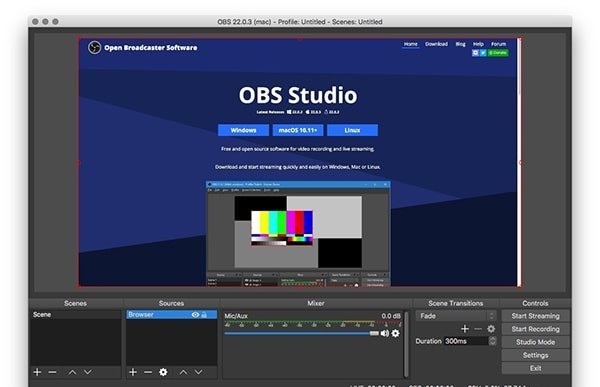Click the Twitter icon in preview page
The image size is (600, 387).
click(x=483, y=53)
